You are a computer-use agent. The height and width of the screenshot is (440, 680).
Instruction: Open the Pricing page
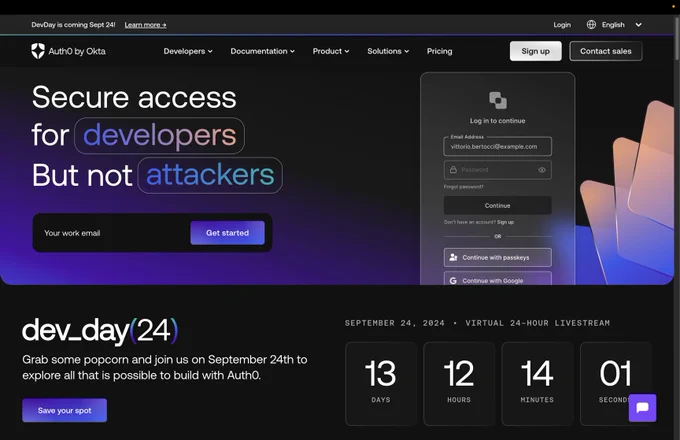tap(439, 51)
